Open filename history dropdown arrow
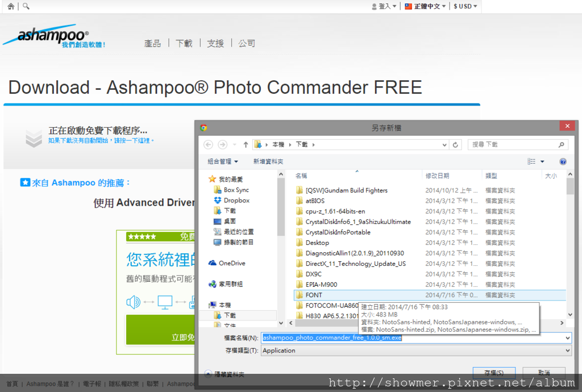This screenshot has height=392, width=582. click(x=568, y=338)
